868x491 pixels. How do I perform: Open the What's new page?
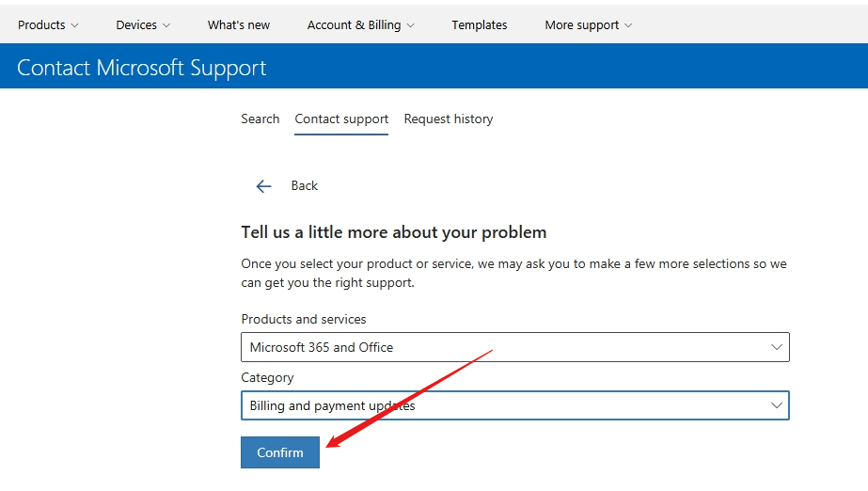[x=239, y=24]
